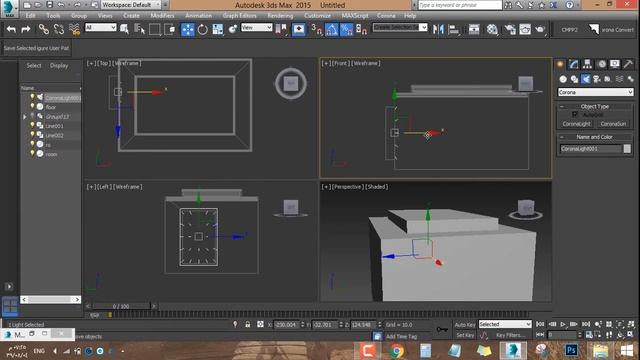Click the Align tool icon
Screen dimensions: 640x360
click(453, 29)
